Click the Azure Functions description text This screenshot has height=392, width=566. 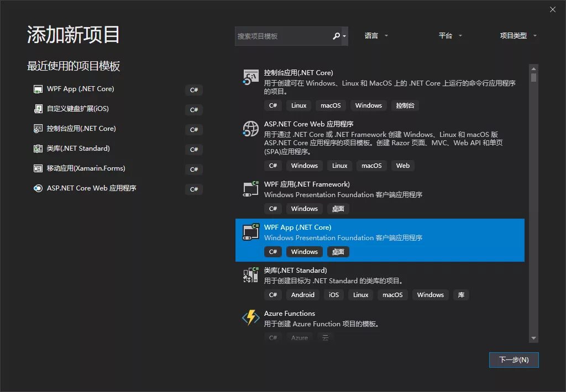pos(321,324)
